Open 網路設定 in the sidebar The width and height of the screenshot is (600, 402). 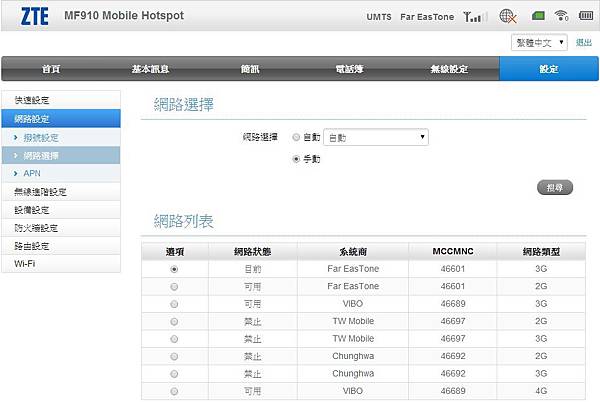(x=61, y=119)
